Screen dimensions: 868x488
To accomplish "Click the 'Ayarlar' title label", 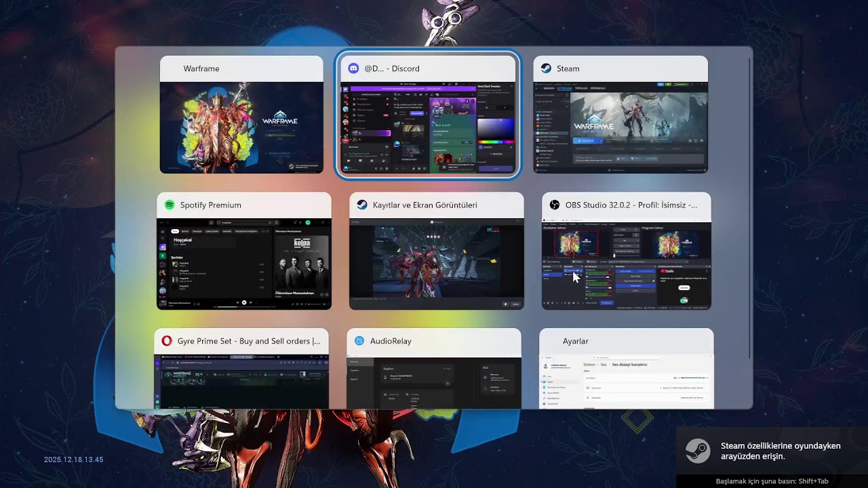I will (x=576, y=341).
